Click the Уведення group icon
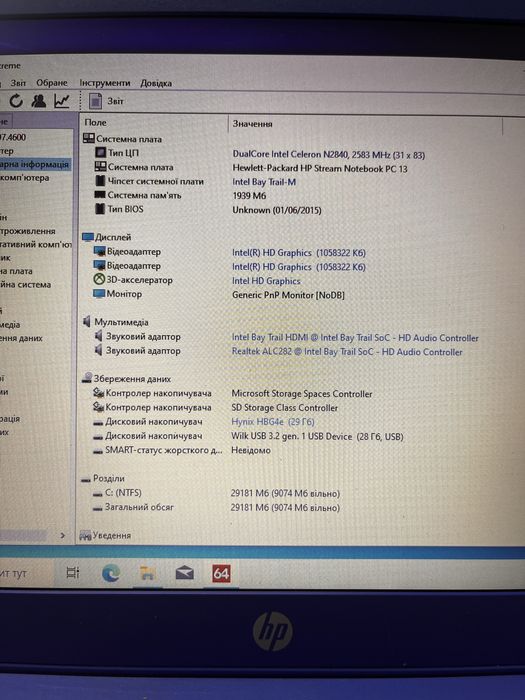This screenshot has height=700, width=525. coord(85,535)
